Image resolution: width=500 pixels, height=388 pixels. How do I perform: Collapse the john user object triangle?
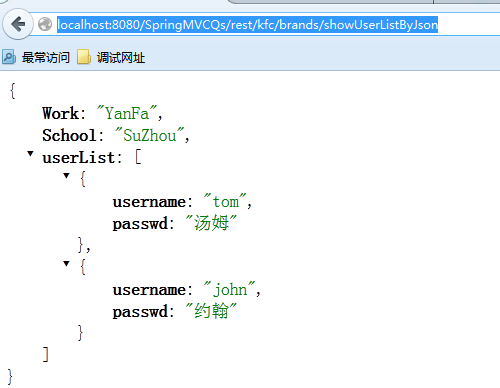(66, 264)
